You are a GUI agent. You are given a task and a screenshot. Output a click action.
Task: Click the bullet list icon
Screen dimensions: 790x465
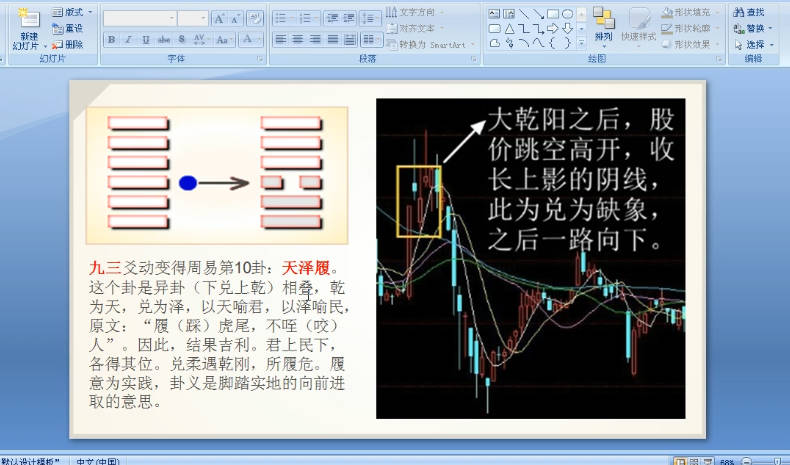282,19
